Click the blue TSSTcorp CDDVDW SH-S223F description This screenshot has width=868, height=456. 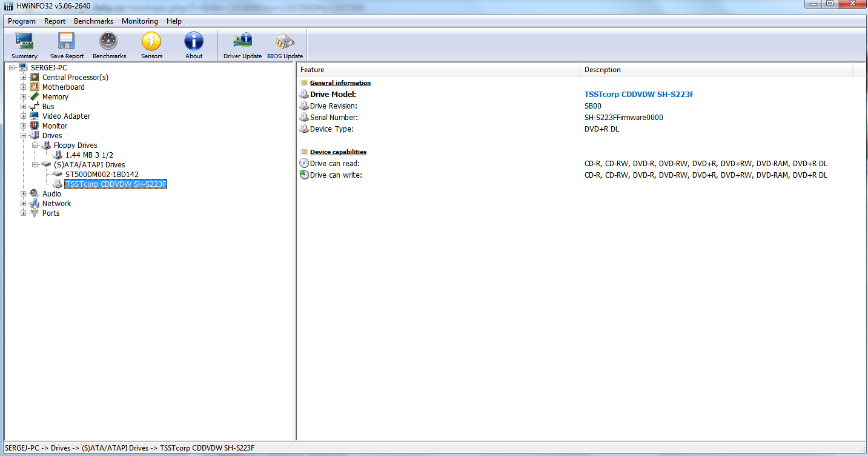639,95
